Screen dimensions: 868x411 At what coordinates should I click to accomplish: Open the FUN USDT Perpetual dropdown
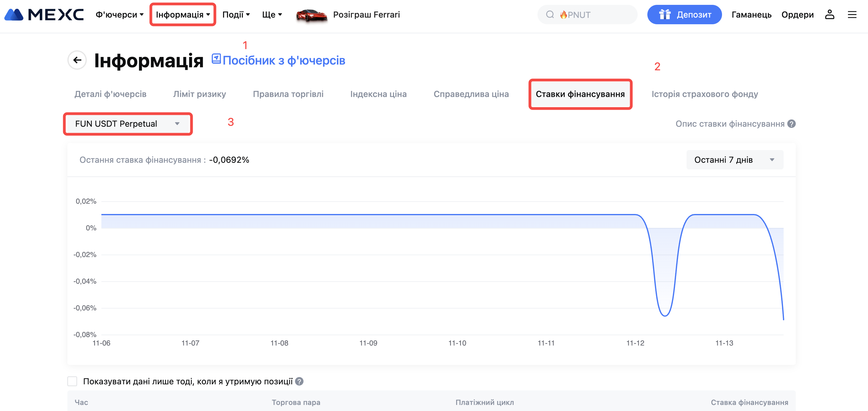[x=127, y=124]
